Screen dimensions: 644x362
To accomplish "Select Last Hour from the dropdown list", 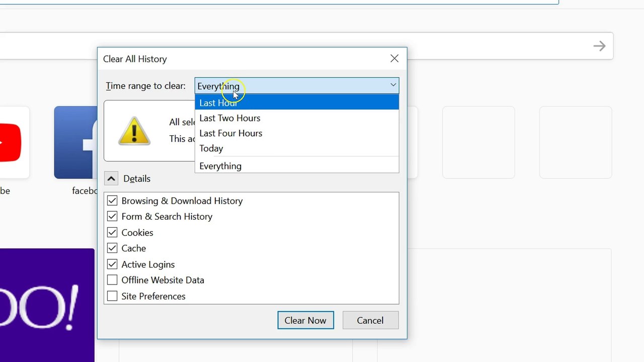I will pos(297,103).
